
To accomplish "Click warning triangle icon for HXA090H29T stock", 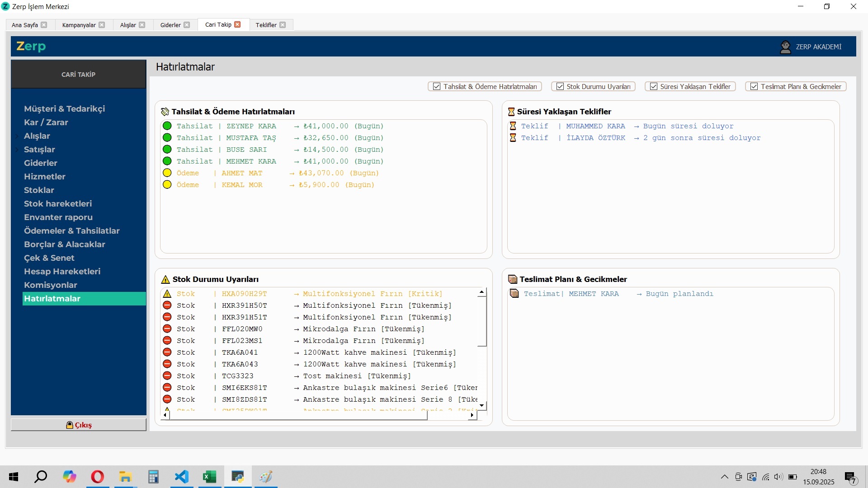I will [167, 294].
